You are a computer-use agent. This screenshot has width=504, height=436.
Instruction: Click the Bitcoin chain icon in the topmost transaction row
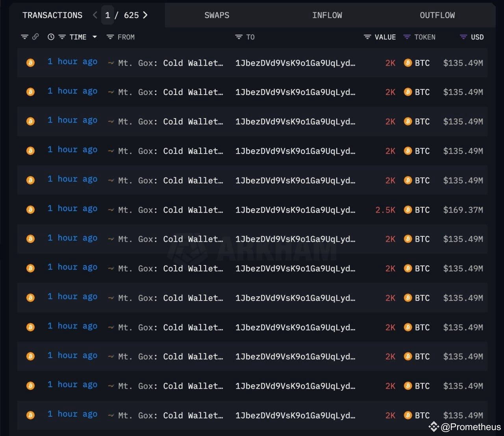click(30, 63)
